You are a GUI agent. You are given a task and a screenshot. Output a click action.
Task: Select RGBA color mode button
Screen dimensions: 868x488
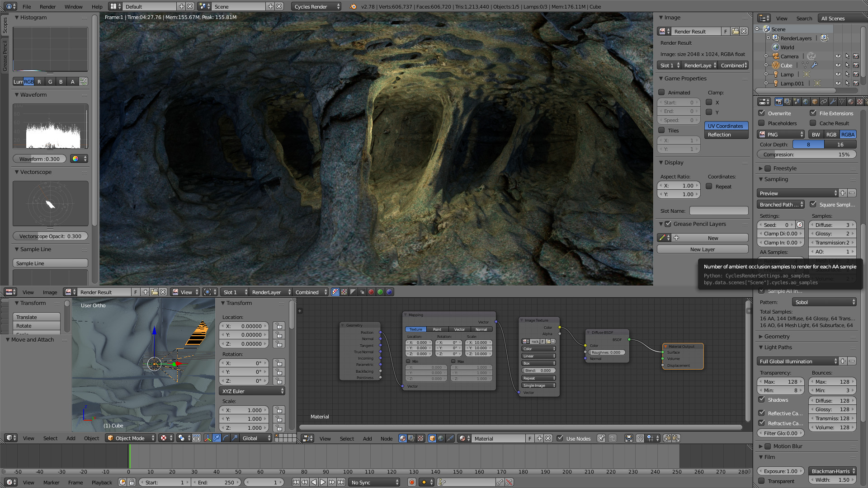click(x=848, y=134)
